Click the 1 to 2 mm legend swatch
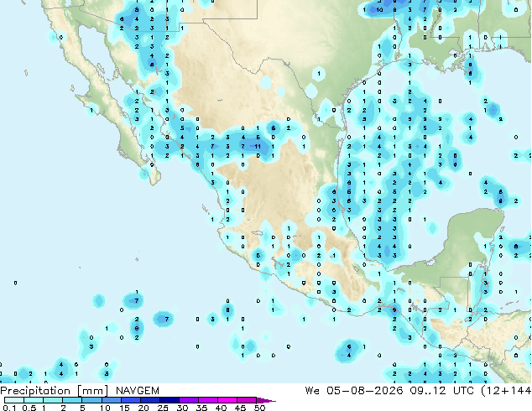This screenshot has width=532, height=411. 53,400
